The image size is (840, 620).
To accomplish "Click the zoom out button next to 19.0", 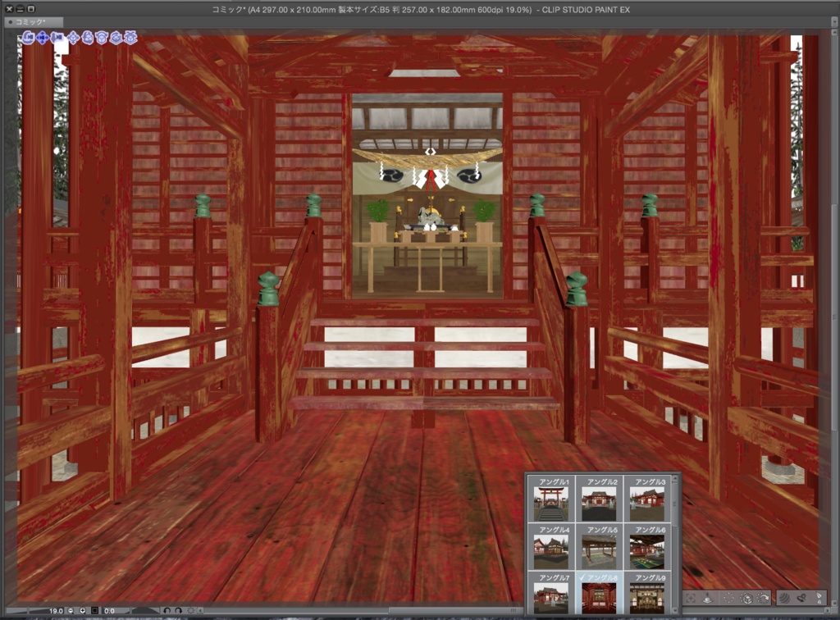I will [x=70, y=610].
